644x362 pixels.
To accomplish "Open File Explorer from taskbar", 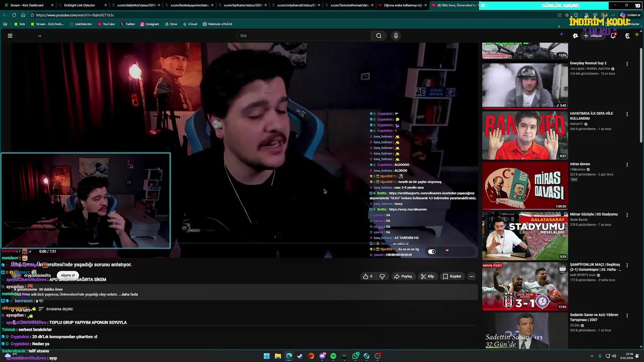I will tap(278, 356).
